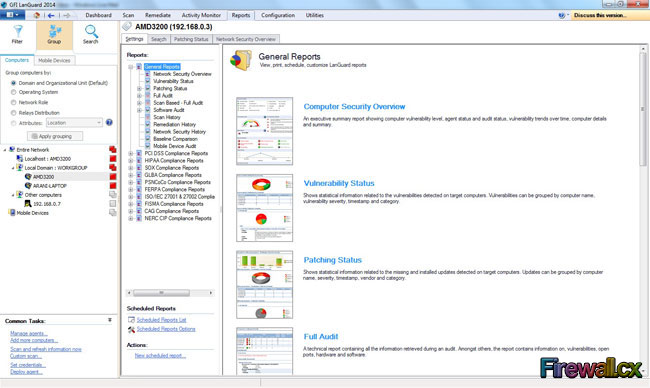Select Relays Distribution radio option
Image resolution: width=650 pixels, height=388 pixels.
[x=14, y=113]
